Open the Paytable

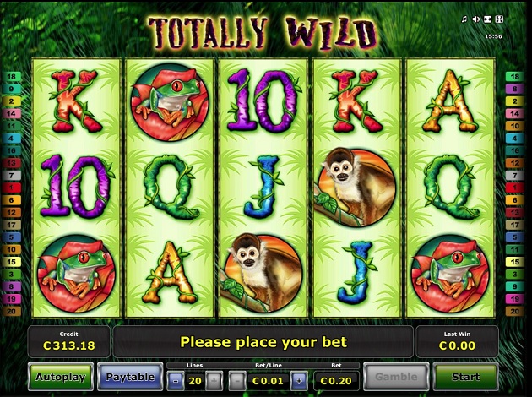pyautogui.click(x=130, y=377)
